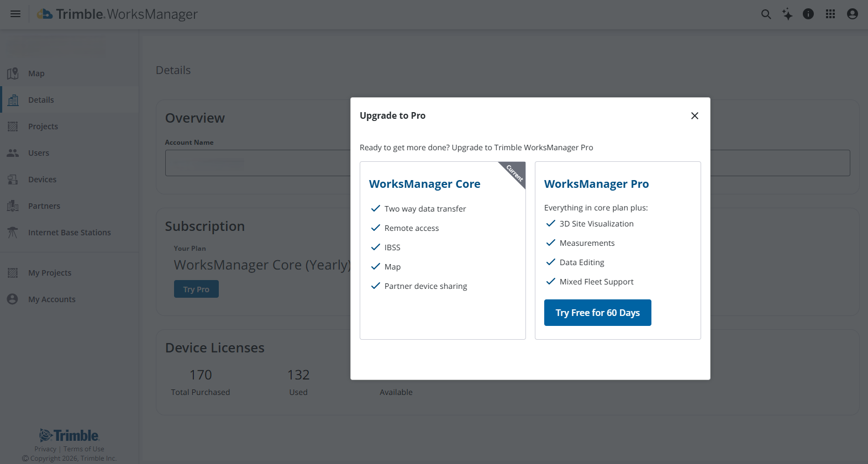Open Projects in the sidebar
The height and width of the screenshot is (464, 868).
coord(43,126)
